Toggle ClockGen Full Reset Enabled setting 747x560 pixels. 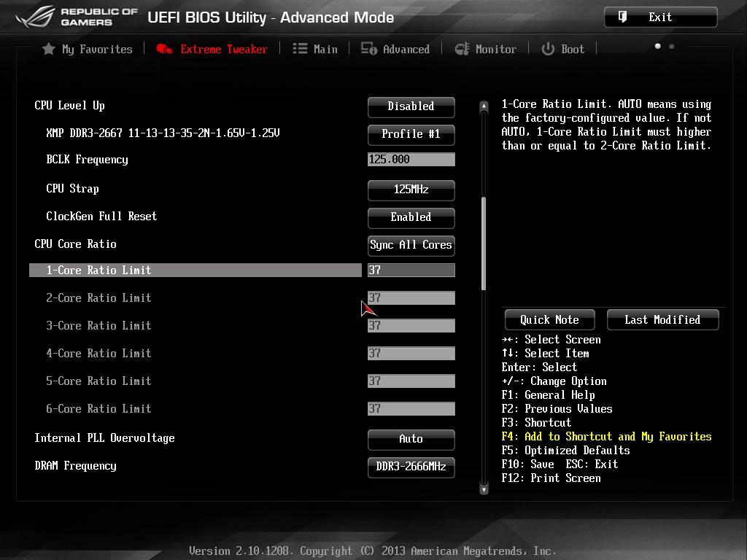[x=411, y=217]
